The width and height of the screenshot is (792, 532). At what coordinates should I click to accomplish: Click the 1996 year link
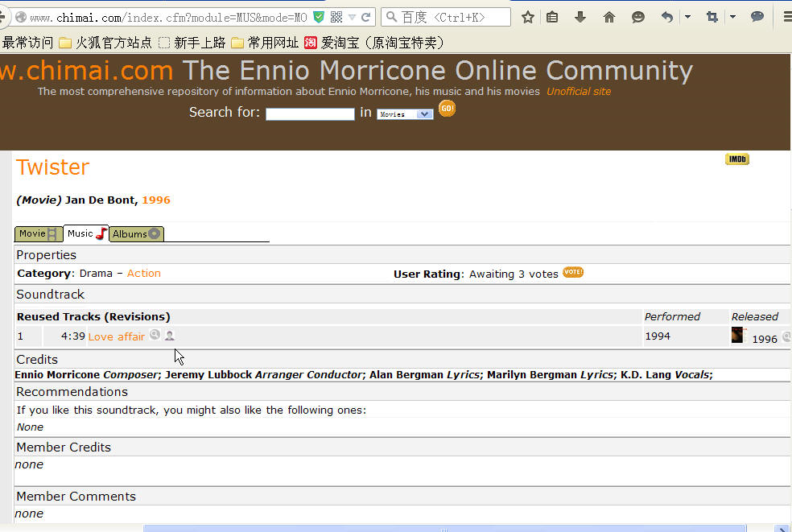156,200
